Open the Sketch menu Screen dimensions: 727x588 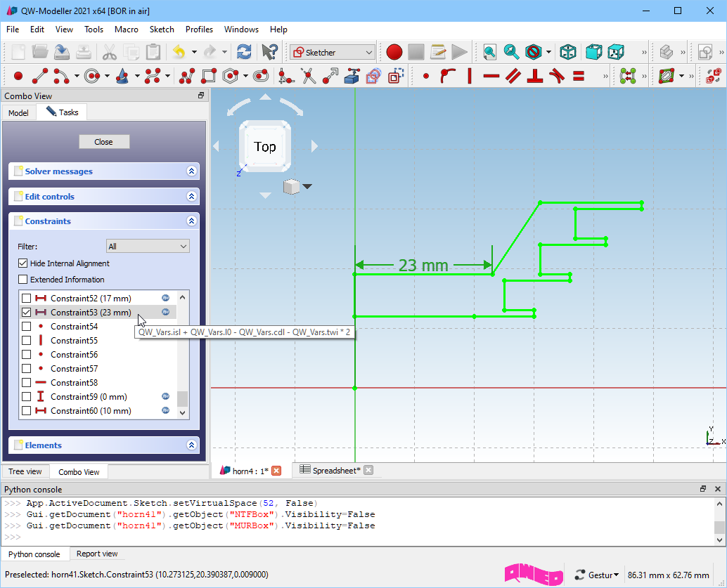162,30
